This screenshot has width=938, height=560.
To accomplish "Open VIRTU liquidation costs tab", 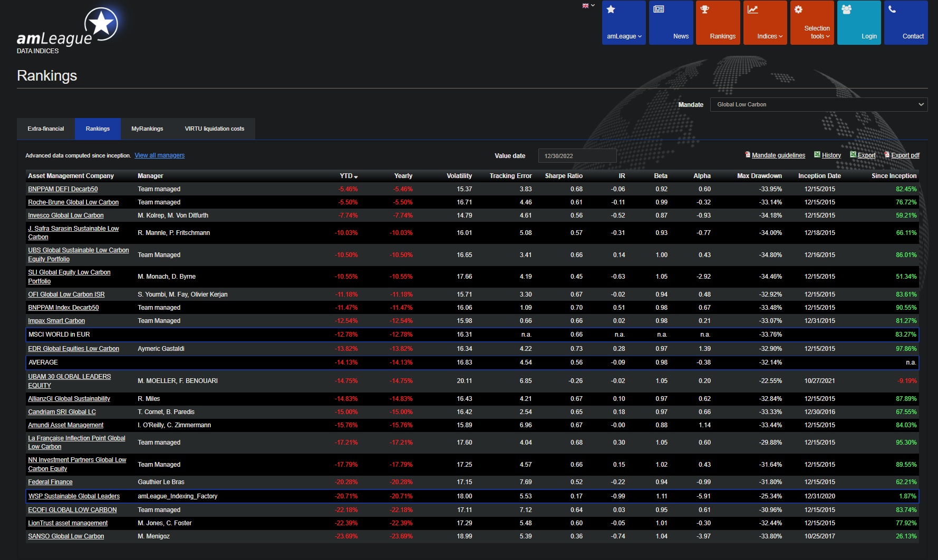I will [x=215, y=129].
